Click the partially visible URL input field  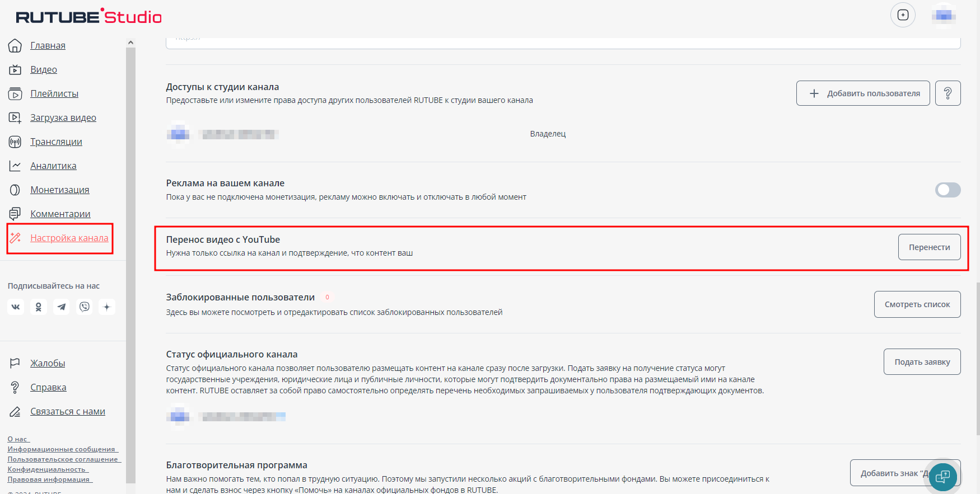(x=563, y=43)
